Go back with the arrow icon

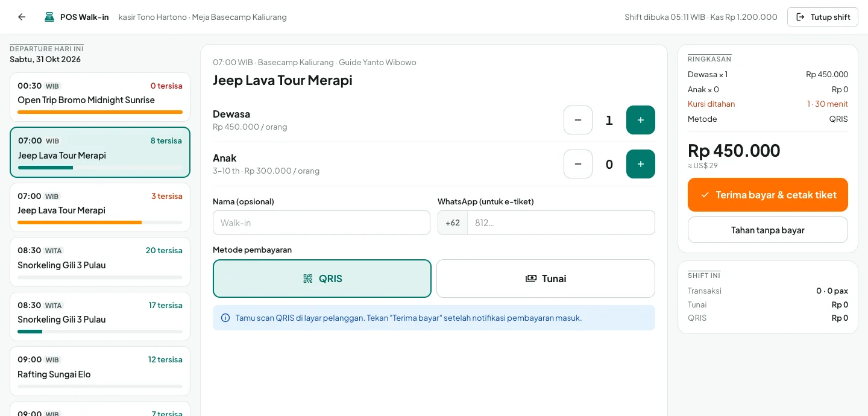tap(22, 17)
